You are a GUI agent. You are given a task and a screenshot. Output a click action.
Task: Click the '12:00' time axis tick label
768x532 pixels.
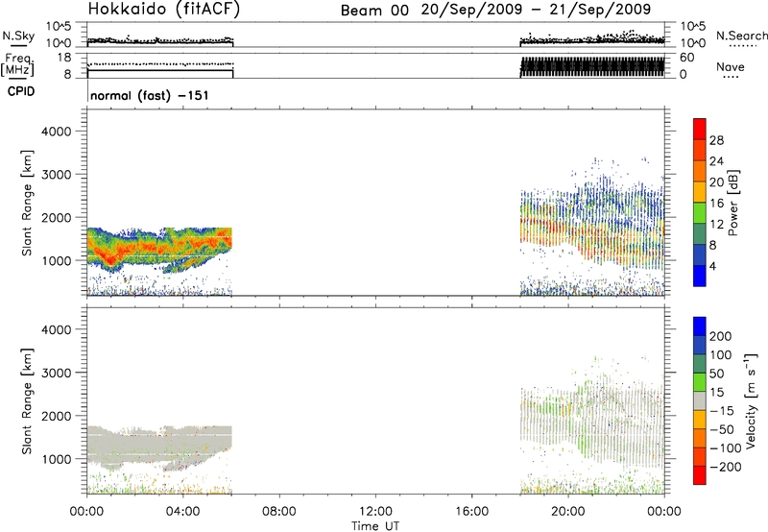coord(375,512)
